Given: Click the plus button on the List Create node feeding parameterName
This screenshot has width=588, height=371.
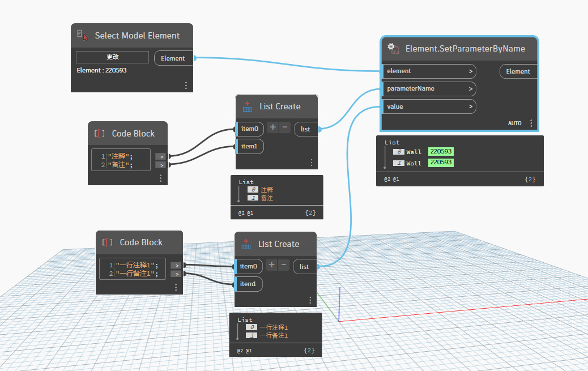Looking at the screenshot, I should pyautogui.click(x=272, y=128).
